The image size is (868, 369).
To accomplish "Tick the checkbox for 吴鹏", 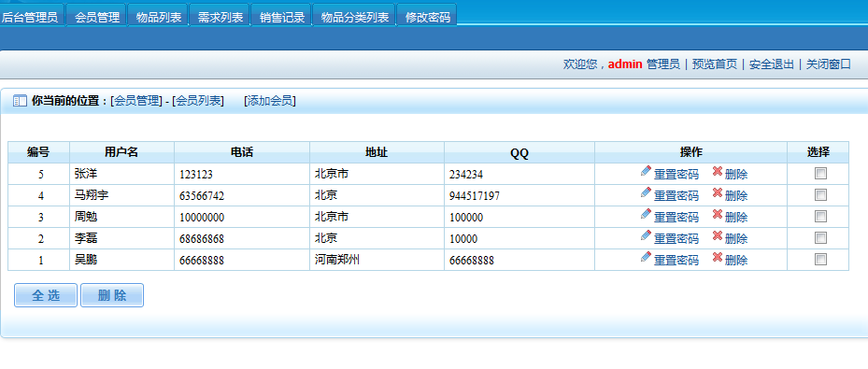I will point(820,259).
